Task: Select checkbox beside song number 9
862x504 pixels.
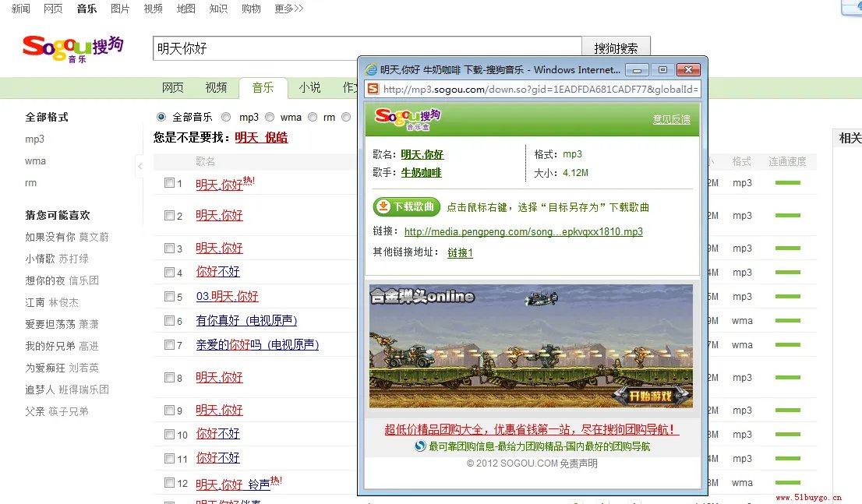Action: coord(169,411)
